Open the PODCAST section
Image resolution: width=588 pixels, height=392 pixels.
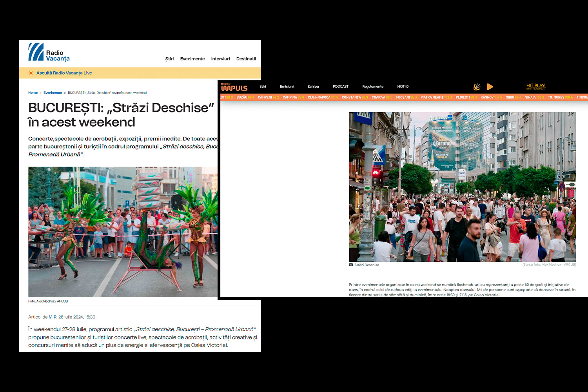tap(340, 86)
